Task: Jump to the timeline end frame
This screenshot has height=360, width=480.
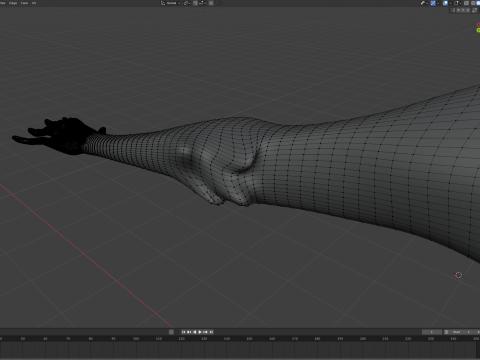Action: (x=211, y=332)
